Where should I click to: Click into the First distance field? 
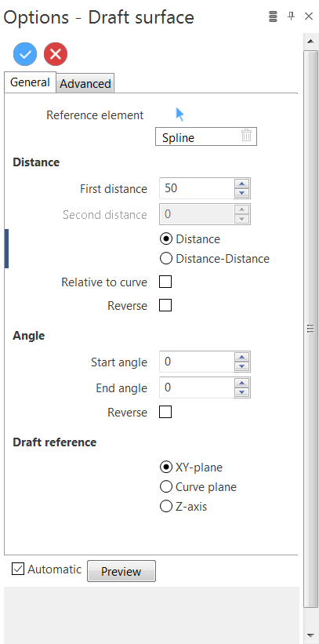pyautogui.click(x=197, y=188)
